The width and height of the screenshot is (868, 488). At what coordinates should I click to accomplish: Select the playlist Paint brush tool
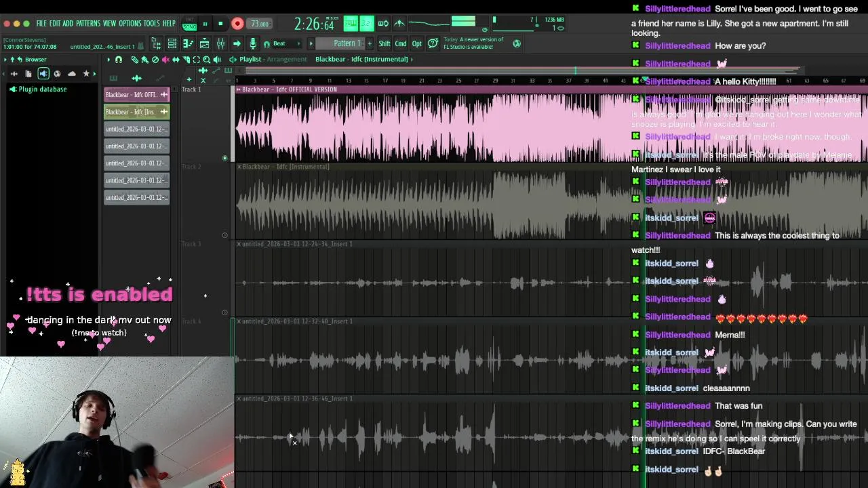[x=144, y=60]
